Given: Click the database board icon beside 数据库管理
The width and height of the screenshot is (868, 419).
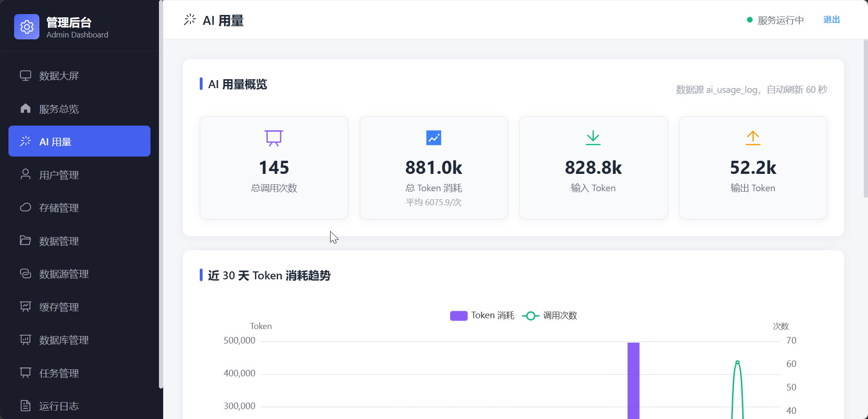Looking at the screenshot, I should click(25, 339).
